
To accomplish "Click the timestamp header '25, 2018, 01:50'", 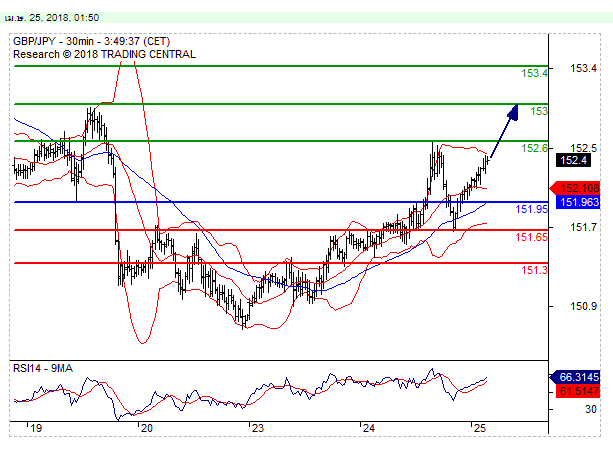I will coord(64,18).
